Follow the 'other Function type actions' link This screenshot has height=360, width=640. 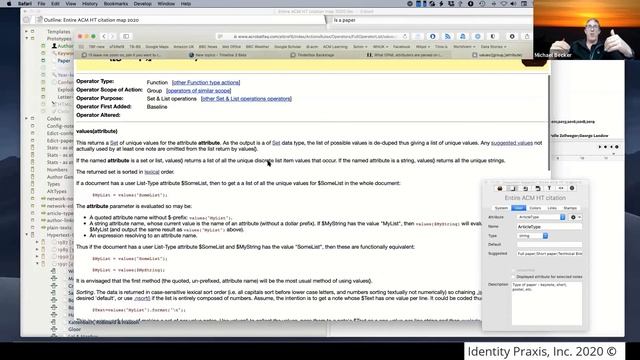(206, 82)
